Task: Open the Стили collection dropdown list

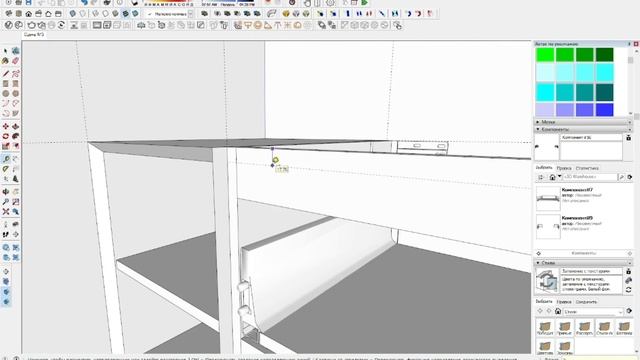Action: coord(593,311)
